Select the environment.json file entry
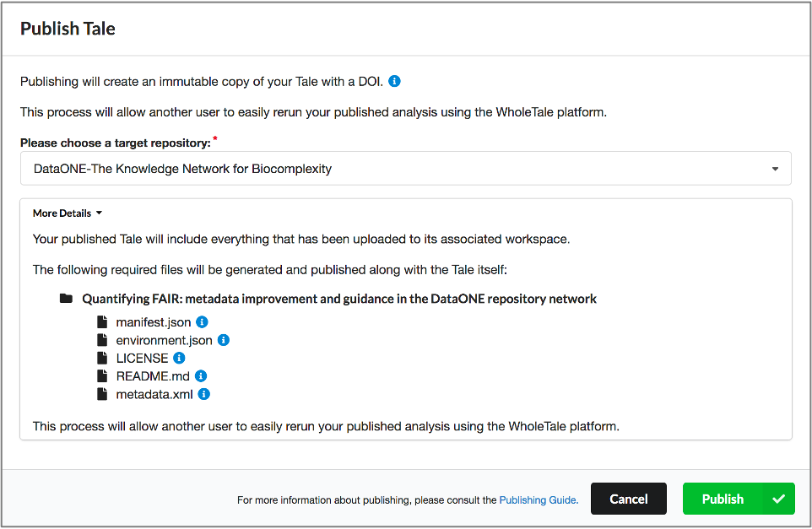Viewport: 812px width, 529px height. click(164, 340)
